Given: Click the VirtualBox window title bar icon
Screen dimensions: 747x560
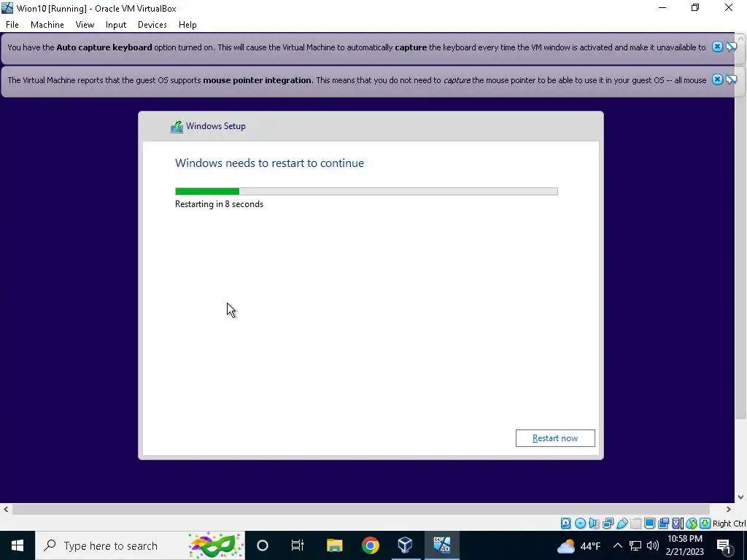Looking at the screenshot, I should 7,8.
